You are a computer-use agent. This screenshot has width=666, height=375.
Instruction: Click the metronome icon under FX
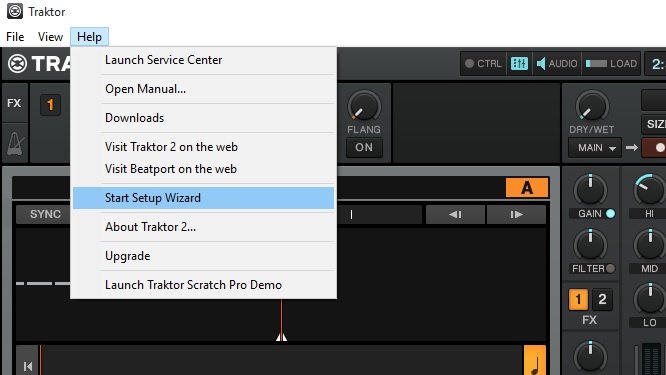click(15, 143)
